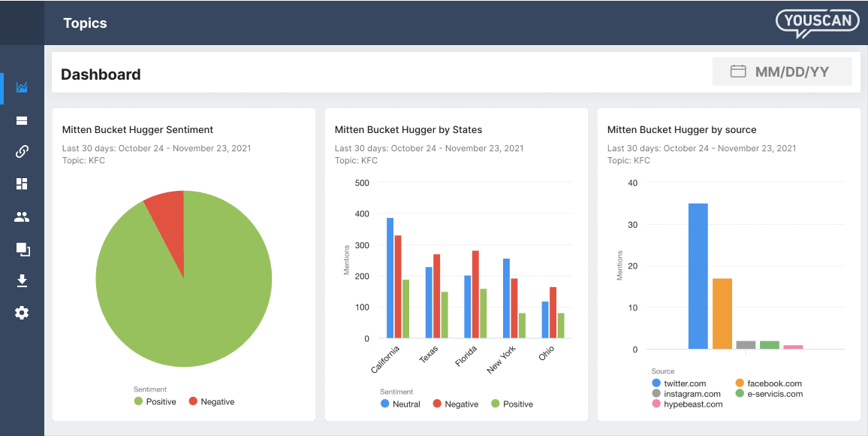
Task: Click the MM/DD/YY date input field
Action: [782, 71]
